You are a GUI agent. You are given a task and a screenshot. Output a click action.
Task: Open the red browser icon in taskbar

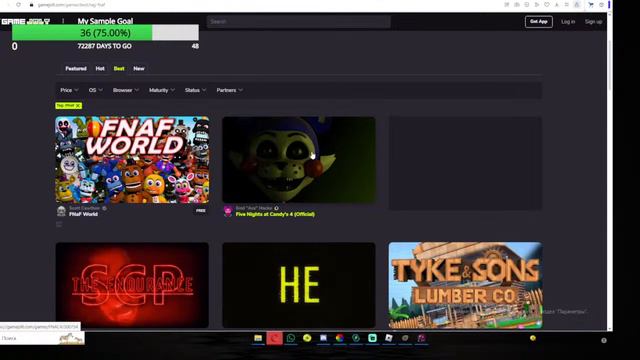point(274,338)
